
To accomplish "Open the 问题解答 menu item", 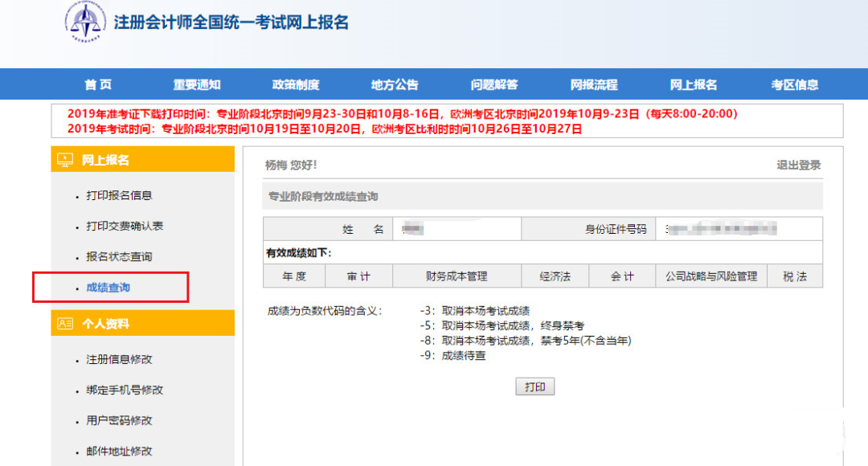I will click(494, 84).
